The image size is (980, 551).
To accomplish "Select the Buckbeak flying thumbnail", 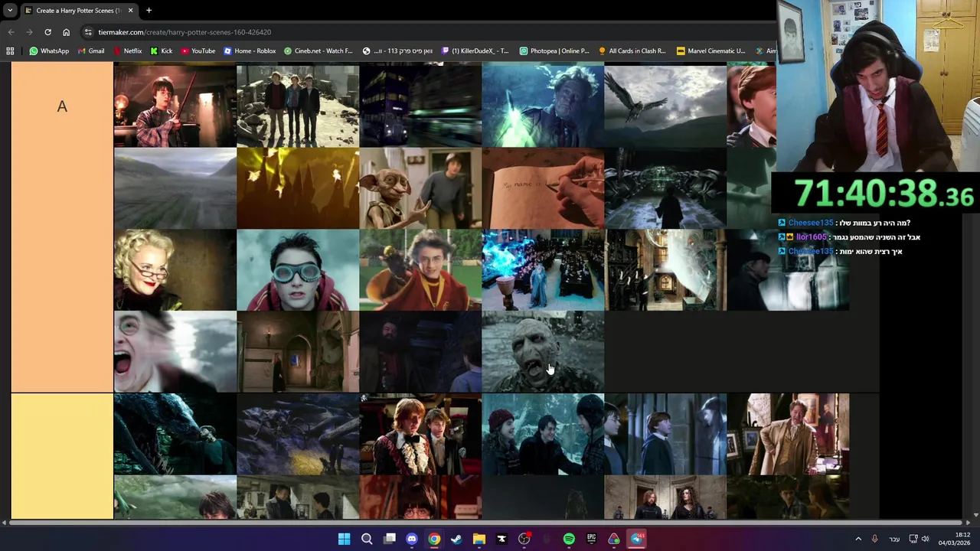I will pyautogui.click(x=665, y=105).
